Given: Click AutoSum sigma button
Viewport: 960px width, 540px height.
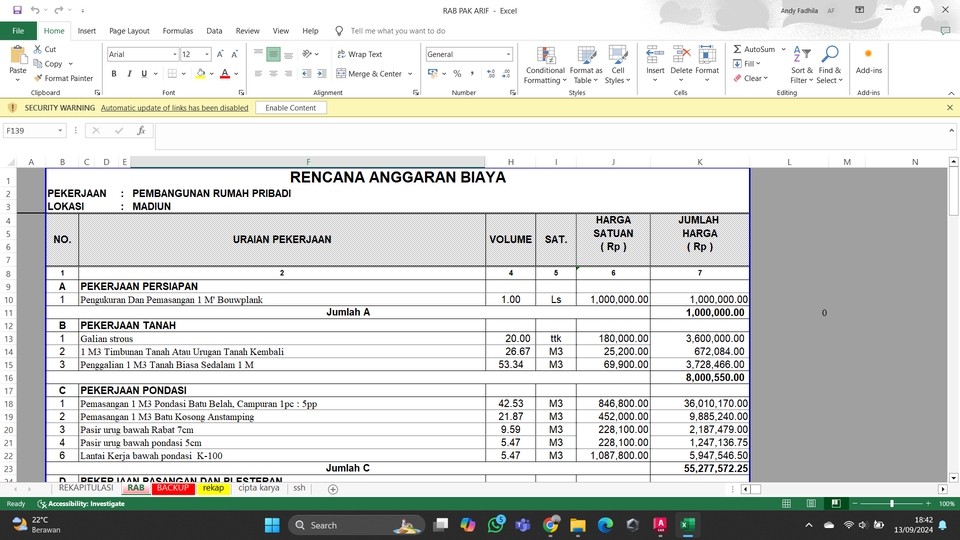Looking at the screenshot, I should pos(754,49).
